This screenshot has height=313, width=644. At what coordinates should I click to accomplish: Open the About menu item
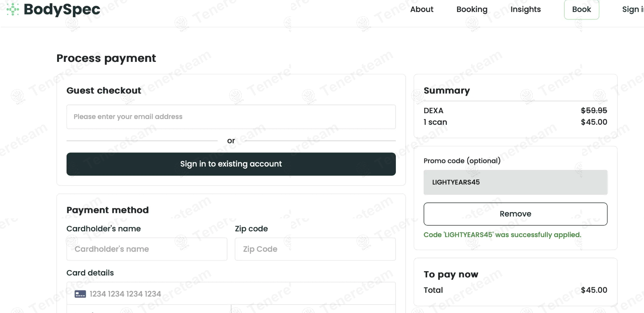(x=422, y=9)
